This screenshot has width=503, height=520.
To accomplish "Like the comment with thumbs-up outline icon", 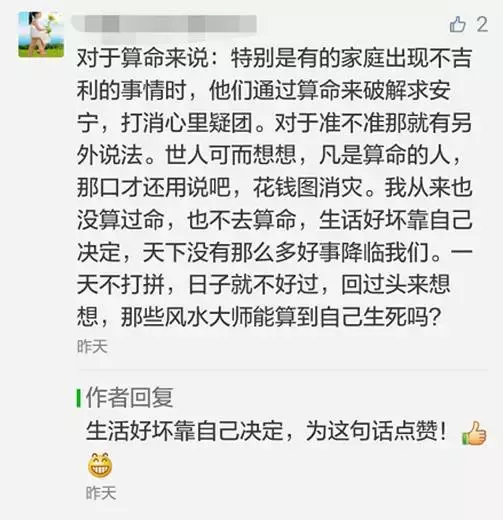I will tap(457, 24).
